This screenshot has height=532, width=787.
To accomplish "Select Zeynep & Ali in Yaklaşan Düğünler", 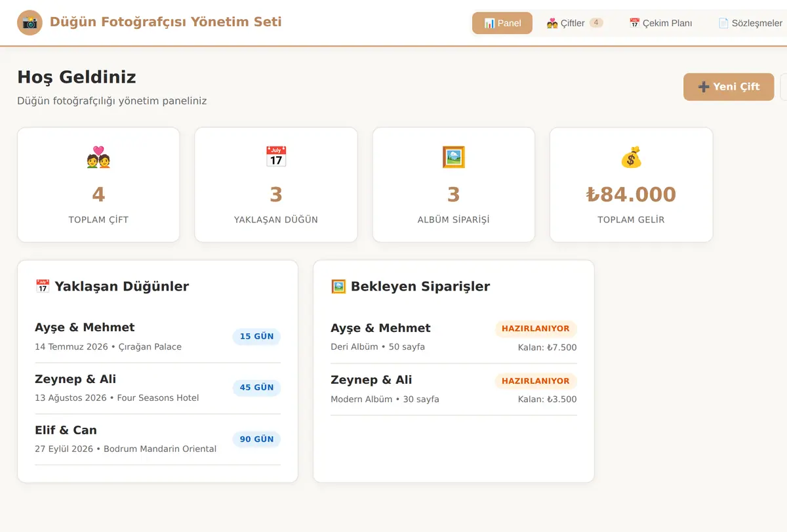I will pyautogui.click(x=157, y=388).
